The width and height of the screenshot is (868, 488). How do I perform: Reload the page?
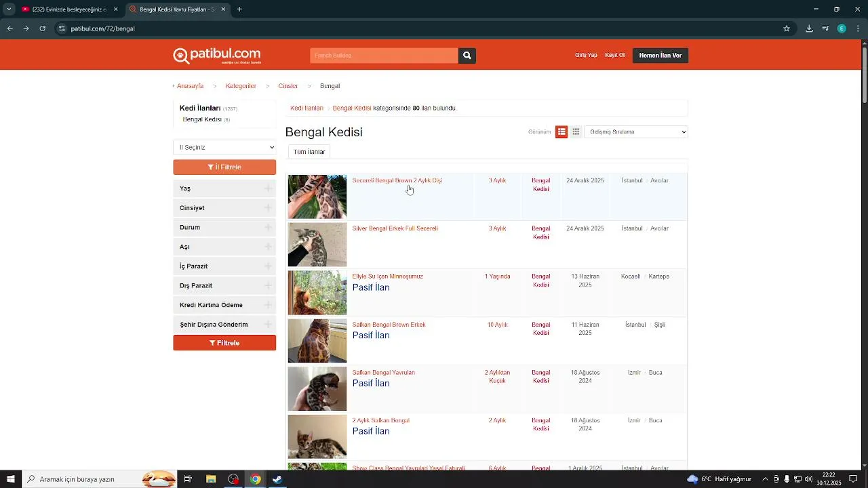coord(42,28)
